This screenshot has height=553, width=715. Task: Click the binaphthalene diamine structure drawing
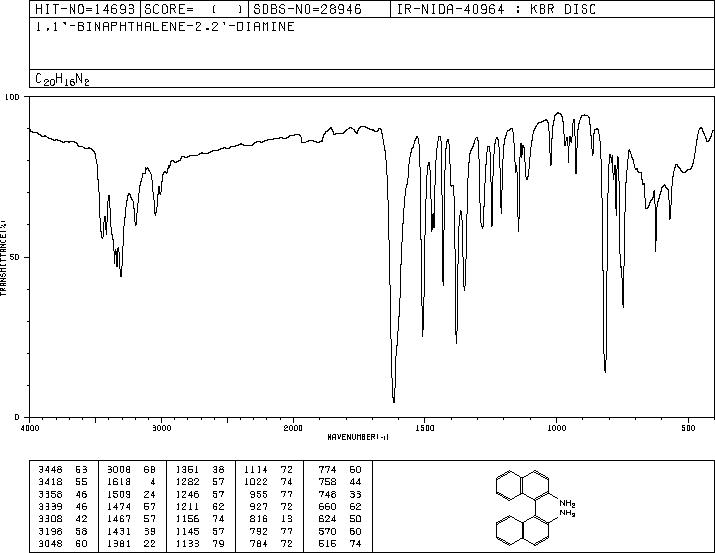535,507
